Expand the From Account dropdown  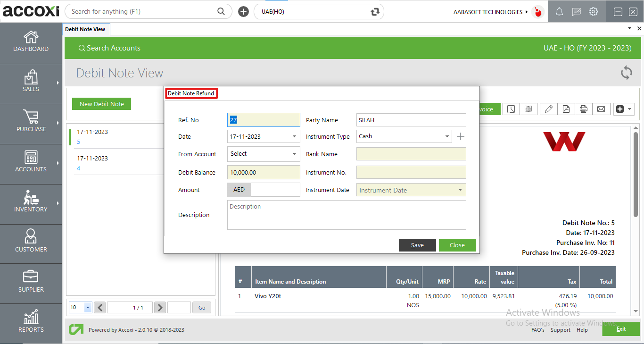(x=294, y=154)
